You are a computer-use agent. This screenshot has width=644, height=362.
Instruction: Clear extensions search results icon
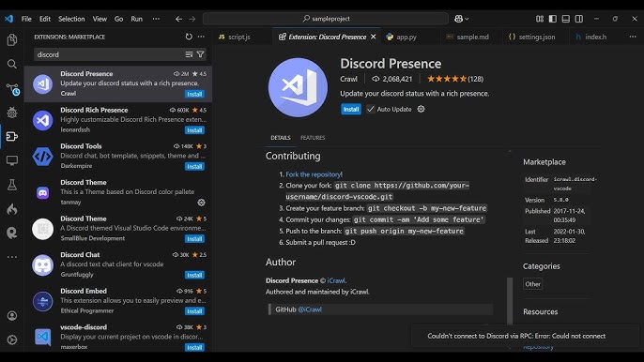[189, 54]
